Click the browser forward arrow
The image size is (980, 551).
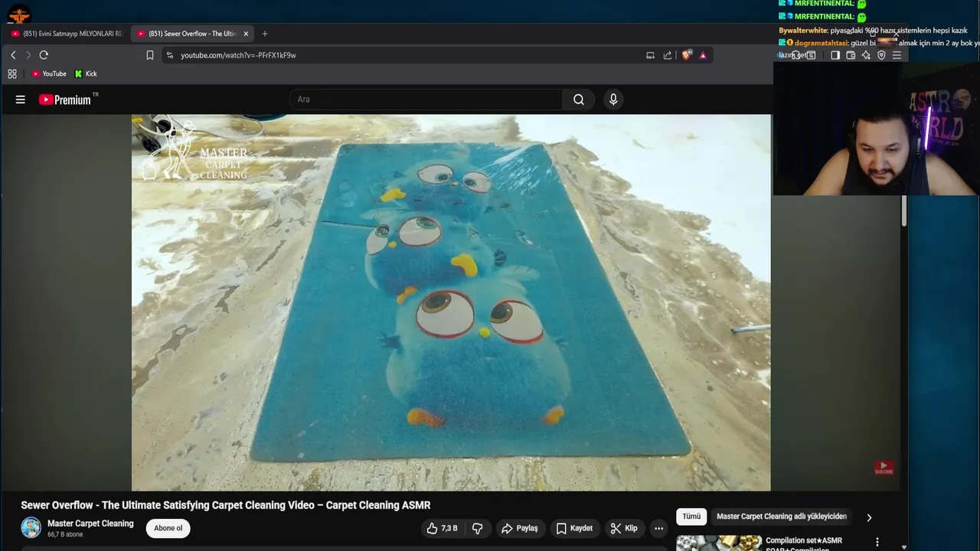(x=28, y=55)
